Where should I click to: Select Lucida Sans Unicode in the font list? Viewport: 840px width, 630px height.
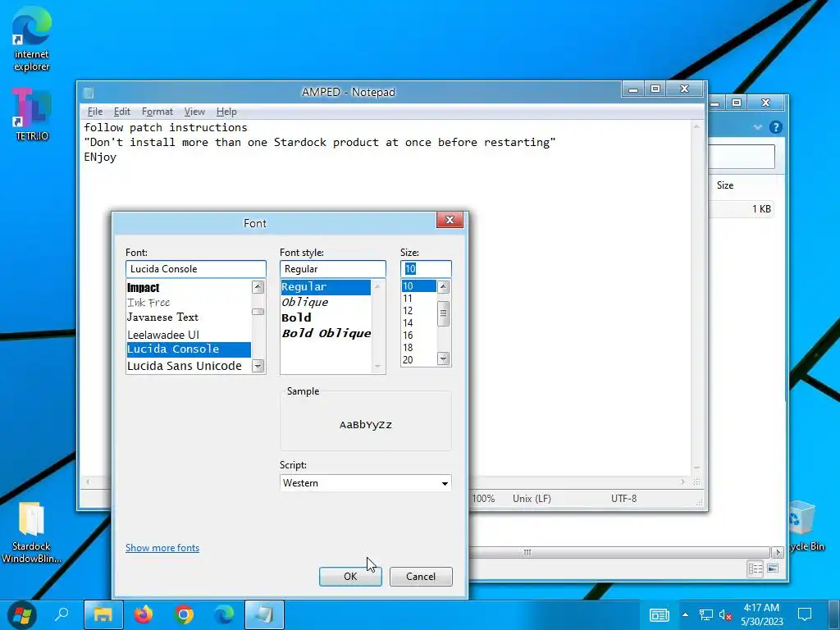189,366
